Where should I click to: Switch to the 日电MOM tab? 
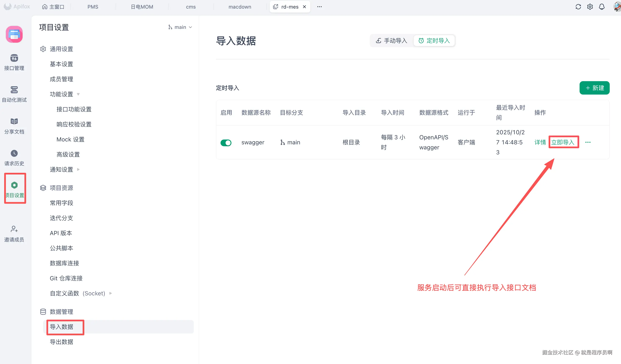(x=142, y=7)
